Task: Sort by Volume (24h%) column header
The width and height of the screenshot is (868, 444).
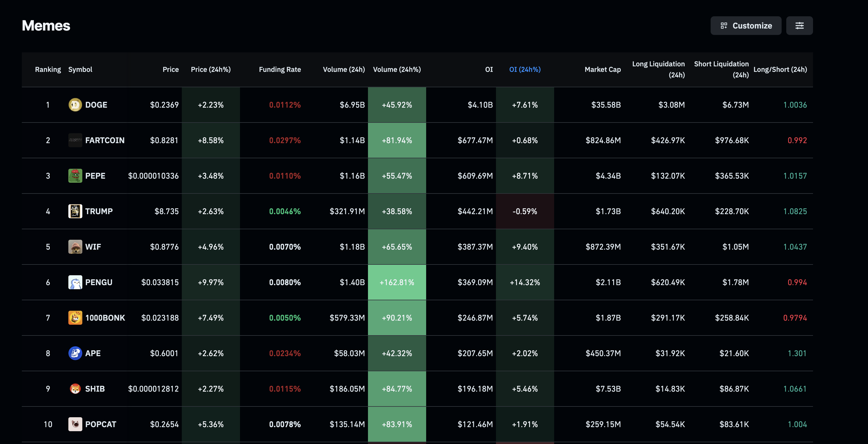Action: click(x=396, y=70)
